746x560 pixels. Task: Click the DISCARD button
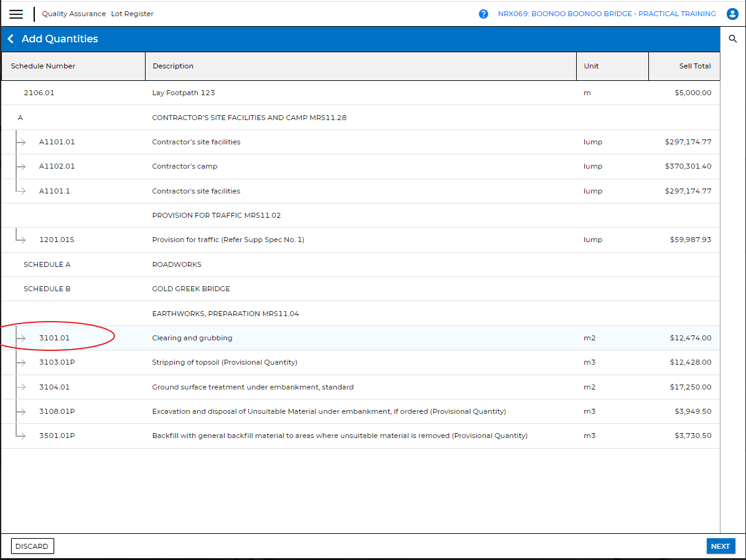point(32,546)
